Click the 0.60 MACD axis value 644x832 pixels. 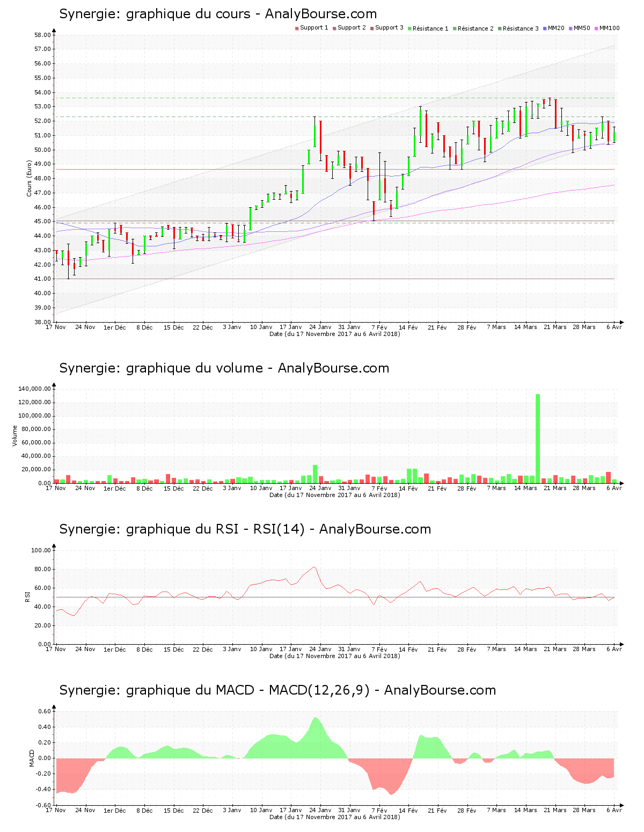click(44, 711)
